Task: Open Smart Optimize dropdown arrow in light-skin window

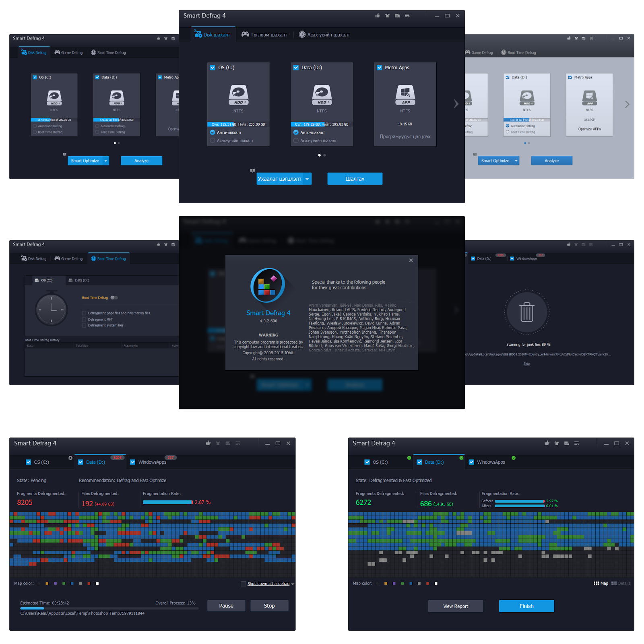Action: tap(516, 161)
